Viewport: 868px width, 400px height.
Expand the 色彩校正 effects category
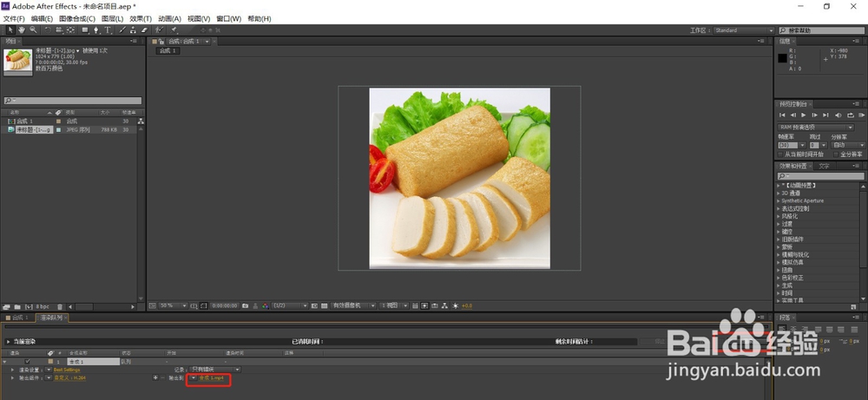coord(779,278)
